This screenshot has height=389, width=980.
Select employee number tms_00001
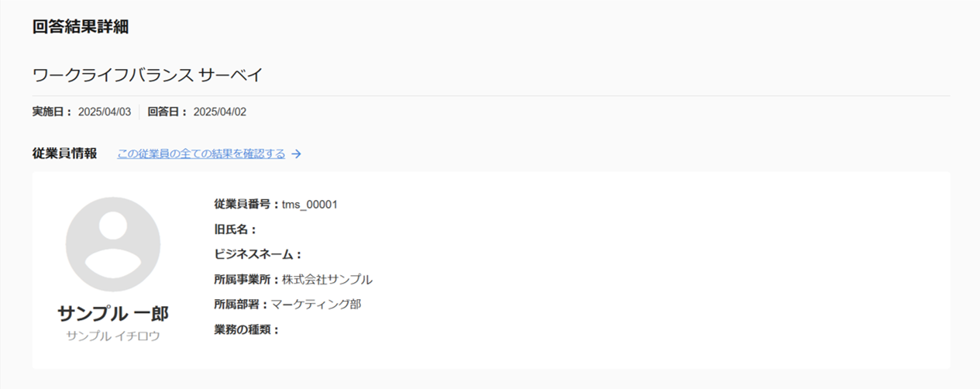[x=310, y=205]
